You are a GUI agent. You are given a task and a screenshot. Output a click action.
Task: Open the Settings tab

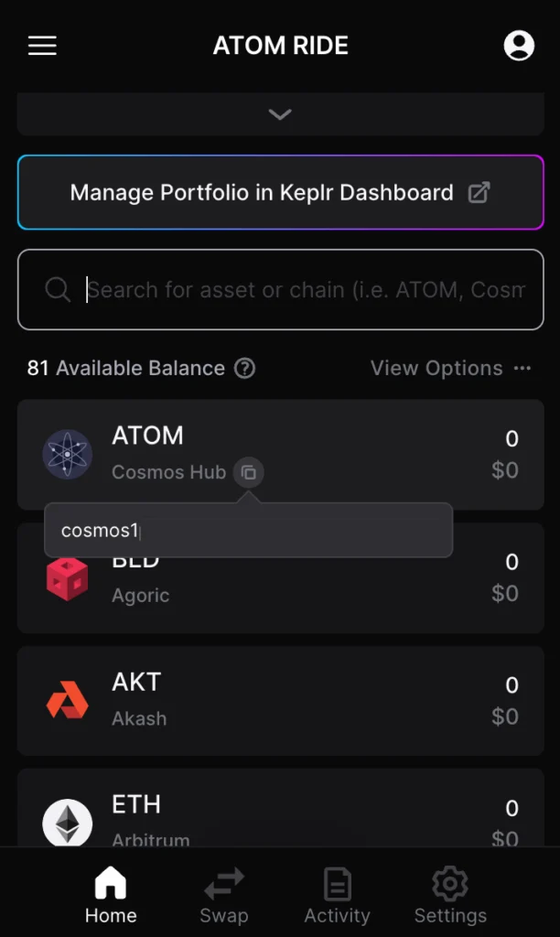coord(450,896)
